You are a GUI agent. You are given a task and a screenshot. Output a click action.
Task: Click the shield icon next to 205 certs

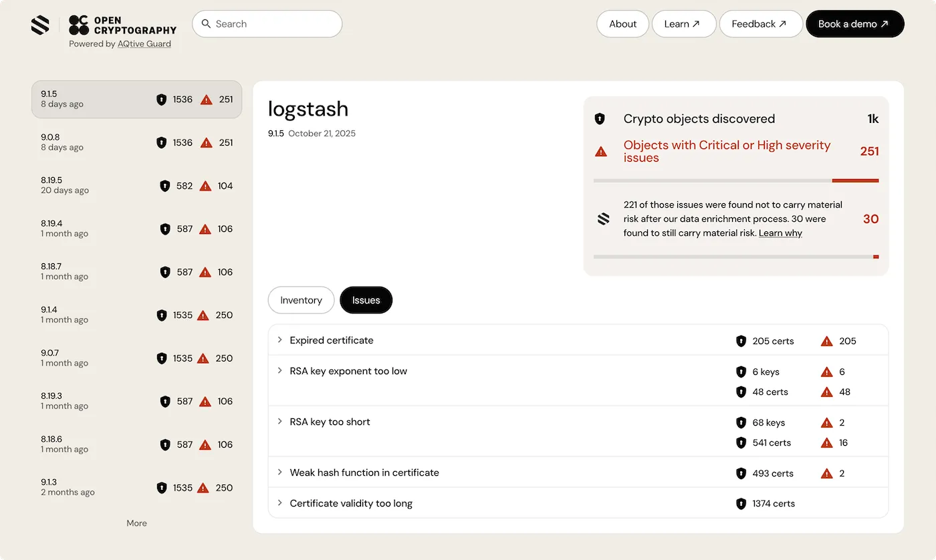coord(741,341)
